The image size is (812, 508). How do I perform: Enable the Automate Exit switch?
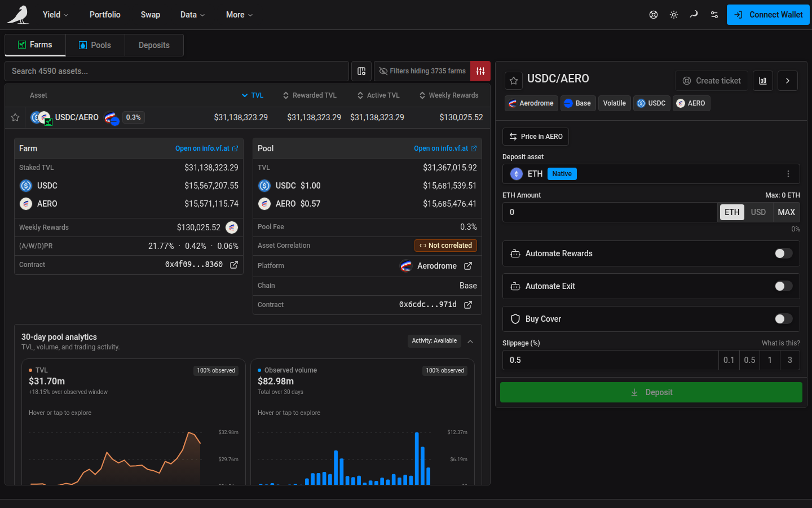point(783,286)
